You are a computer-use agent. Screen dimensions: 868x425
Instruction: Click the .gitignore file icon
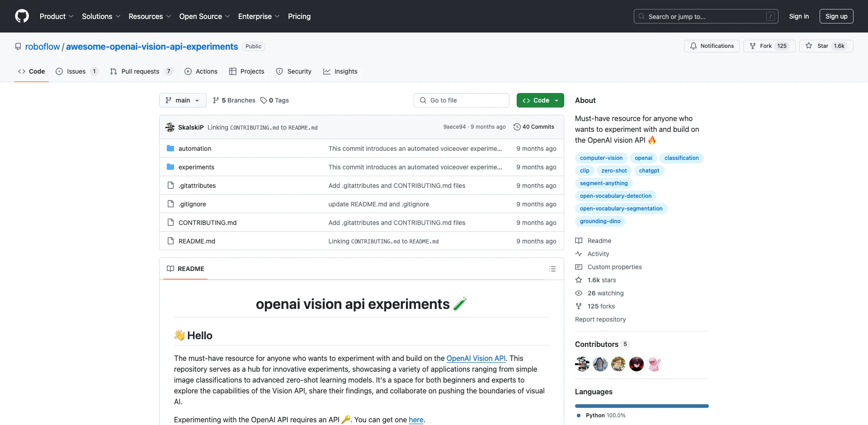point(170,204)
